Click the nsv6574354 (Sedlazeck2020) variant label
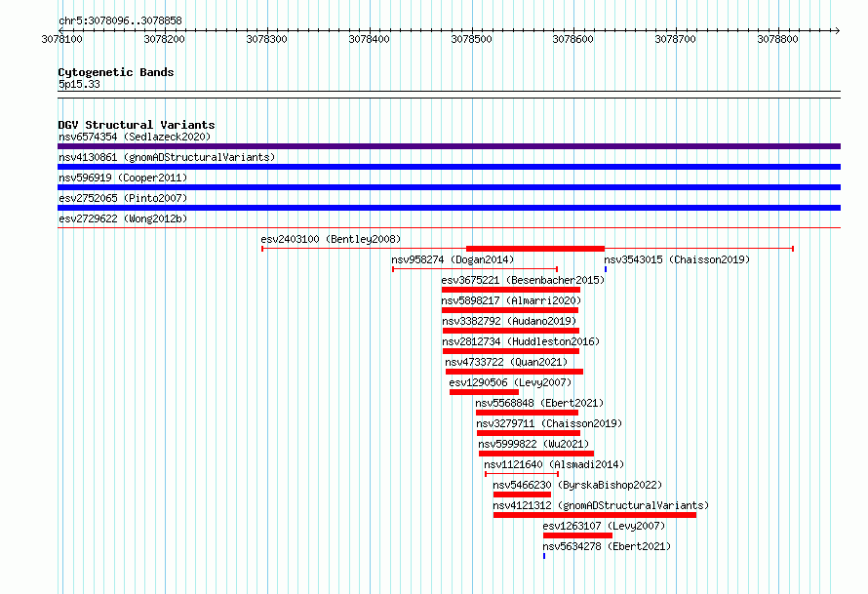The width and height of the screenshot is (868, 594). click(135, 137)
